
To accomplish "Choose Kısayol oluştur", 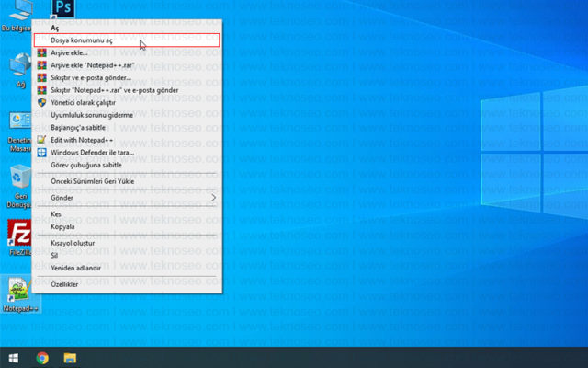I will coord(127,243).
